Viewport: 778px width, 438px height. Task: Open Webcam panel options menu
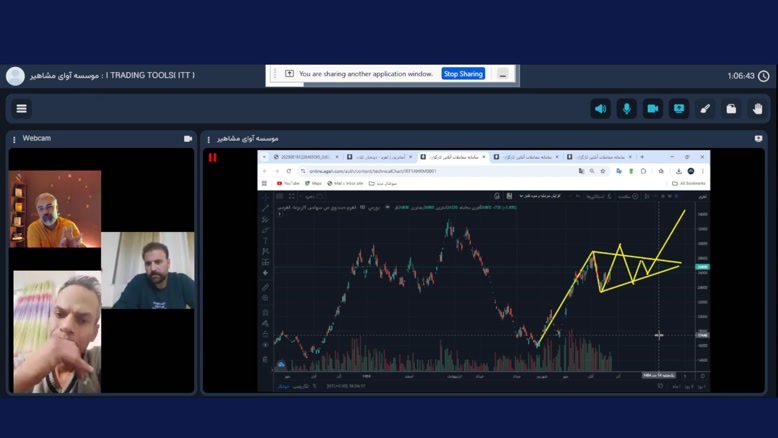(x=14, y=139)
